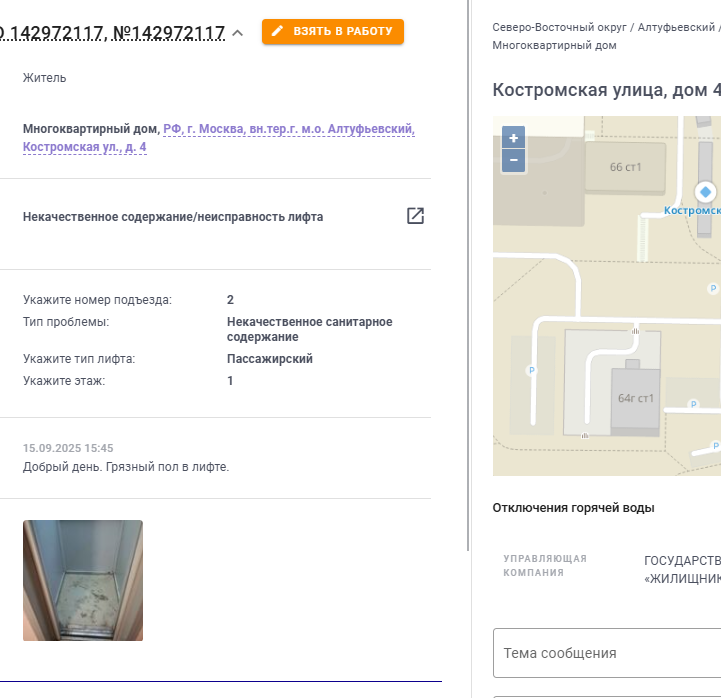Select the blue diamond map marker

point(705,192)
